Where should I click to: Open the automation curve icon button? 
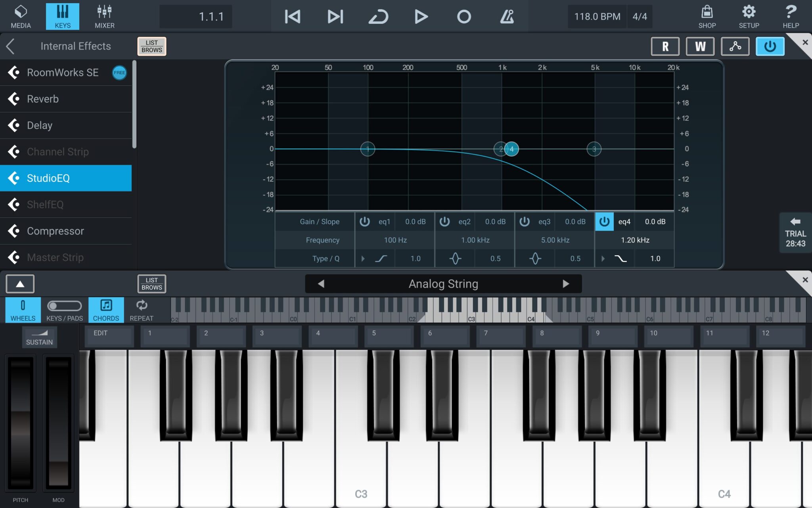tap(735, 46)
